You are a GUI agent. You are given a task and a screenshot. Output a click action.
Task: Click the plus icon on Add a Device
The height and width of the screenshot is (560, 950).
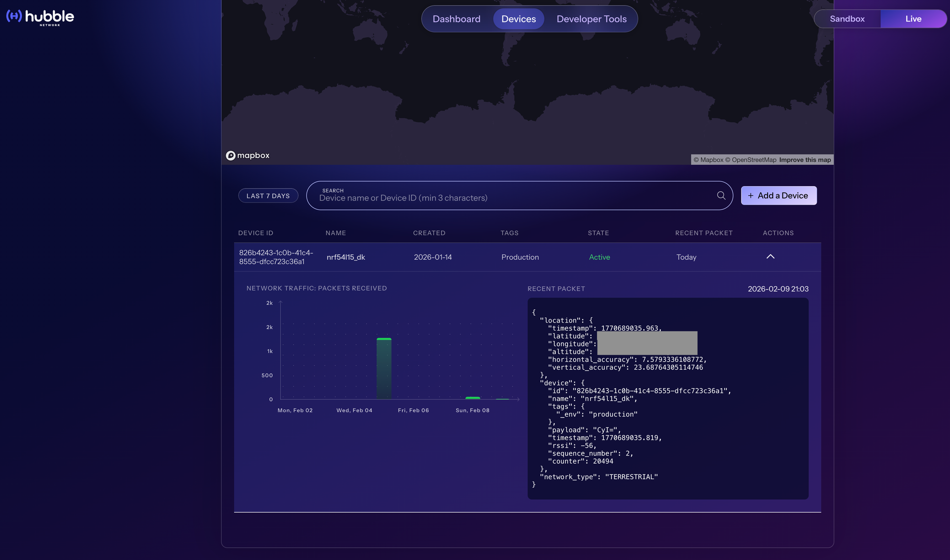pyautogui.click(x=750, y=195)
